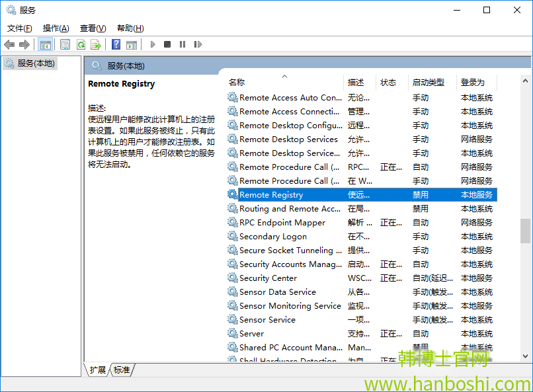Switch to the 扩展 tab
This screenshot has height=392, width=533.
tap(98, 370)
